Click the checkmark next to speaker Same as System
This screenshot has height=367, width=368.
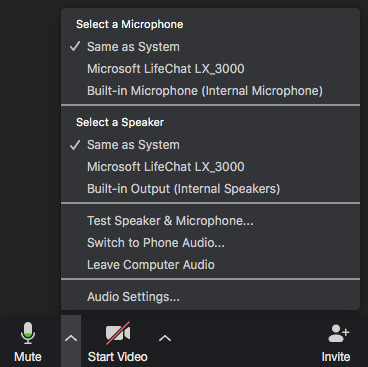[x=75, y=144]
